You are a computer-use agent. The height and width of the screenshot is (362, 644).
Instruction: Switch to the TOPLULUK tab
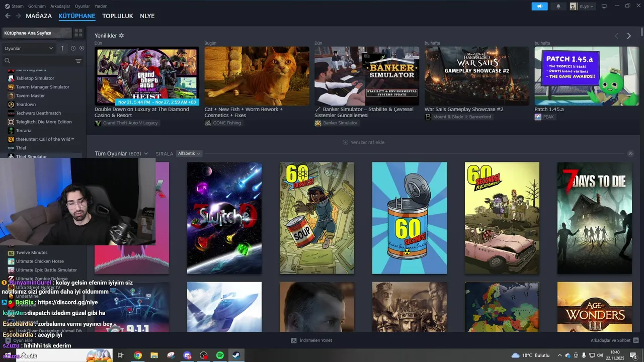118,16
